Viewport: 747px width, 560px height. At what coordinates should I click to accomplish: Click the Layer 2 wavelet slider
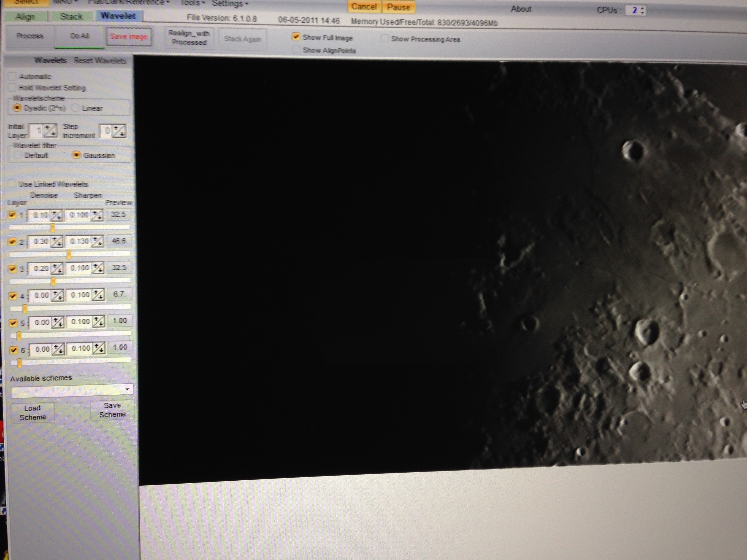(69, 254)
